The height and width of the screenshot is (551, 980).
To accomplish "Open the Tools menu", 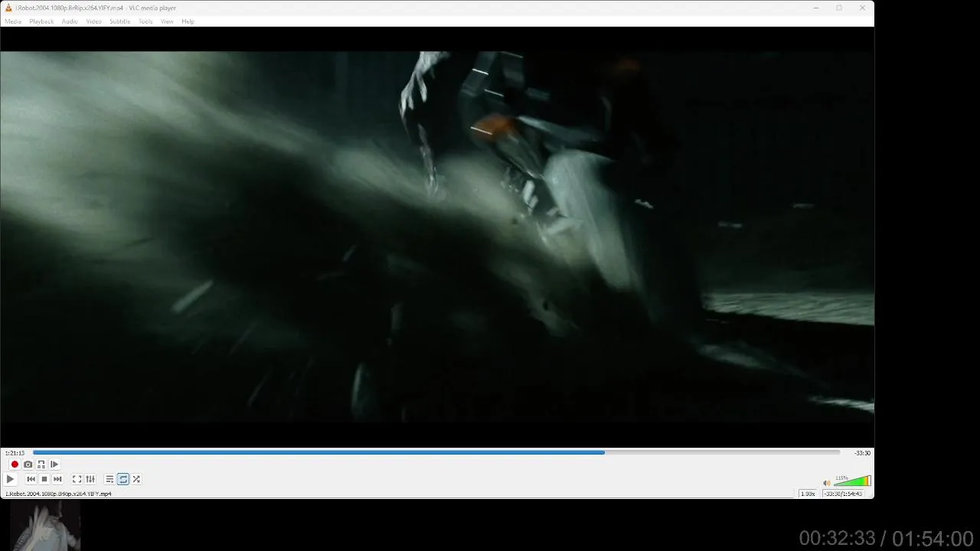I will coord(145,21).
